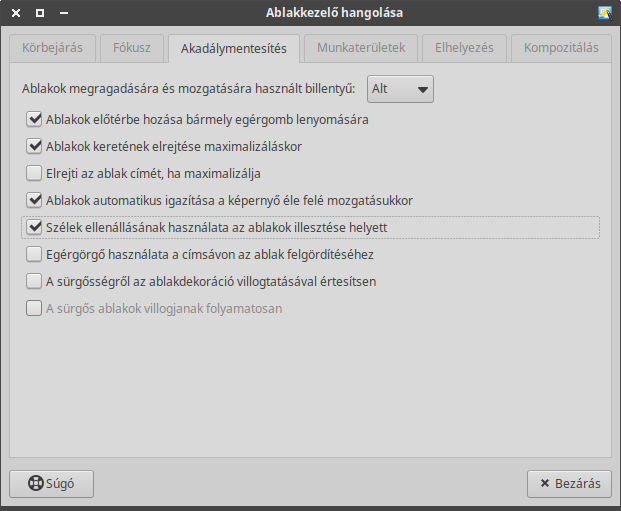Switch to the Körbejárás tab
The width and height of the screenshot is (621, 511).
point(54,48)
